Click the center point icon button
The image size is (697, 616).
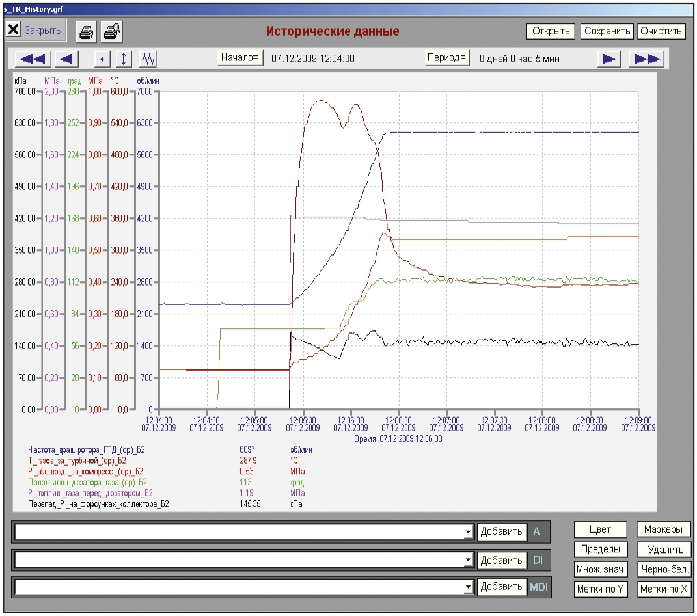pyautogui.click(x=102, y=59)
